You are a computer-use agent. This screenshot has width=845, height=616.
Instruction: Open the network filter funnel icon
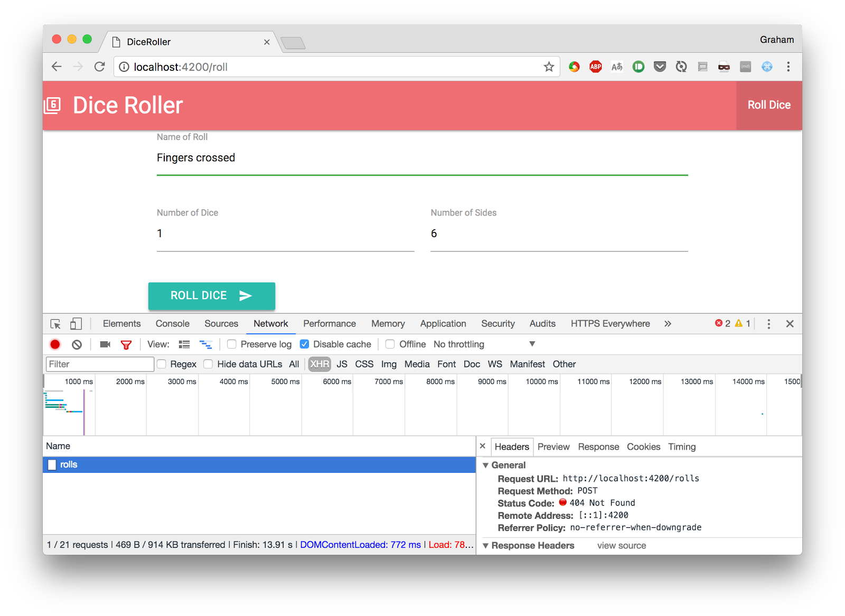point(126,344)
